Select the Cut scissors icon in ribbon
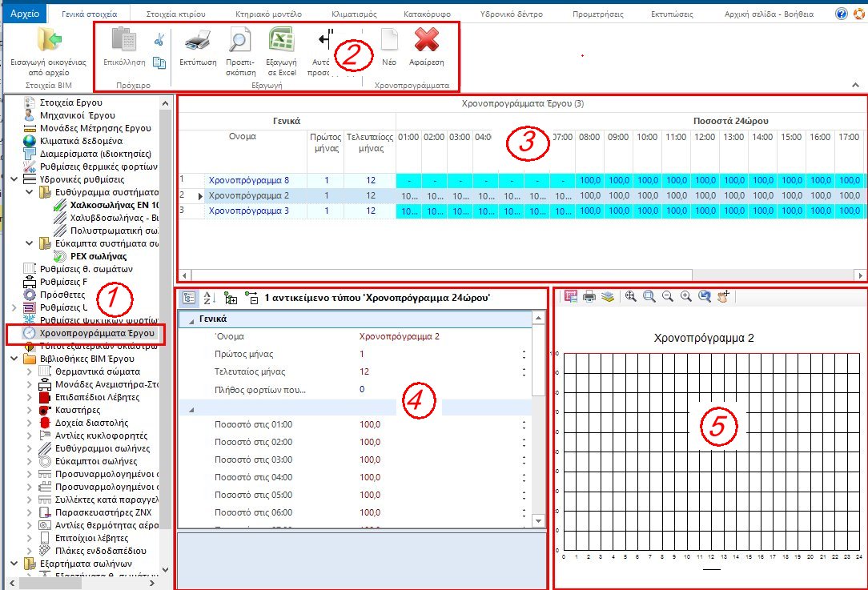868x590 pixels. [x=158, y=38]
